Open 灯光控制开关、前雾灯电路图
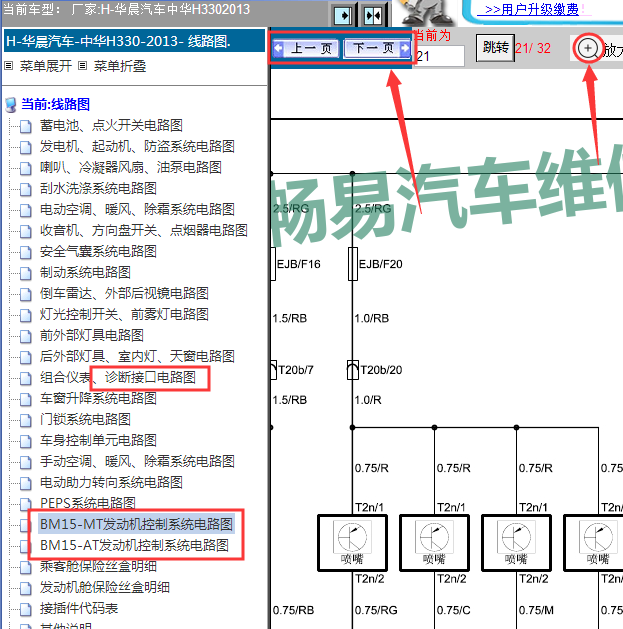Screen dimensions: 623x629 (x=124, y=314)
